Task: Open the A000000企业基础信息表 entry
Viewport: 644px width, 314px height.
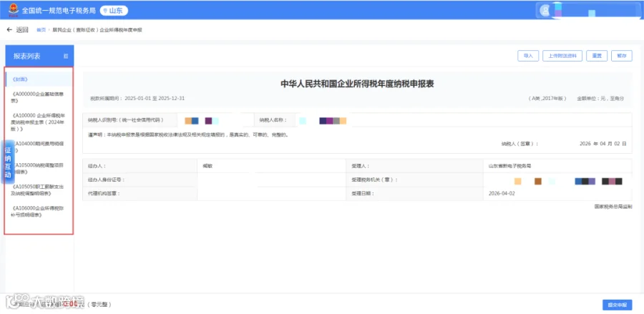Action: click(x=38, y=97)
